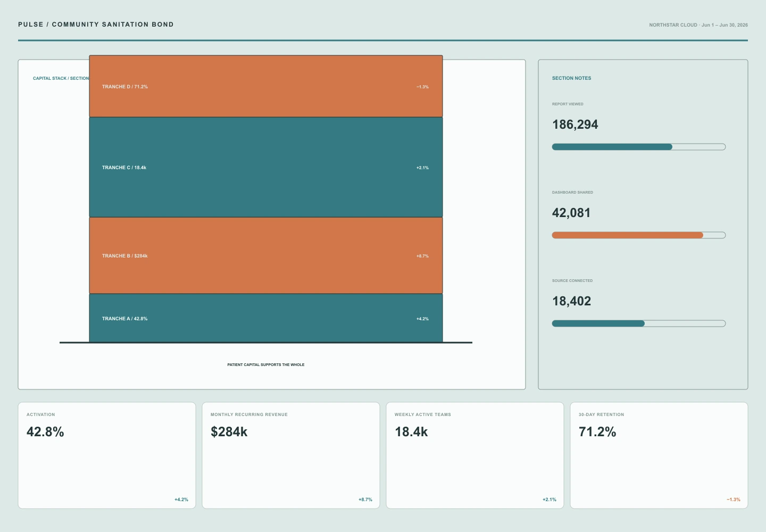Click the "CAPITAL STACK / SECTION" panel label

(61, 78)
